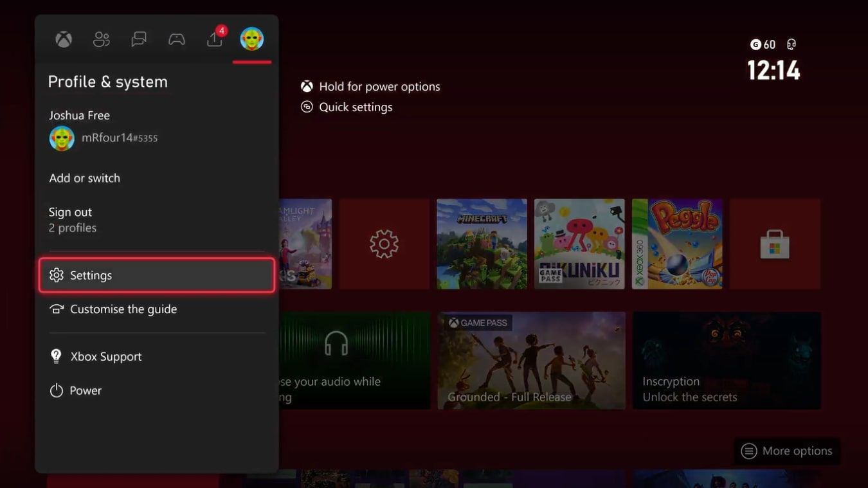Viewport: 868px width, 488px height.
Task: Select Customise the guide
Action: [157, 309]
